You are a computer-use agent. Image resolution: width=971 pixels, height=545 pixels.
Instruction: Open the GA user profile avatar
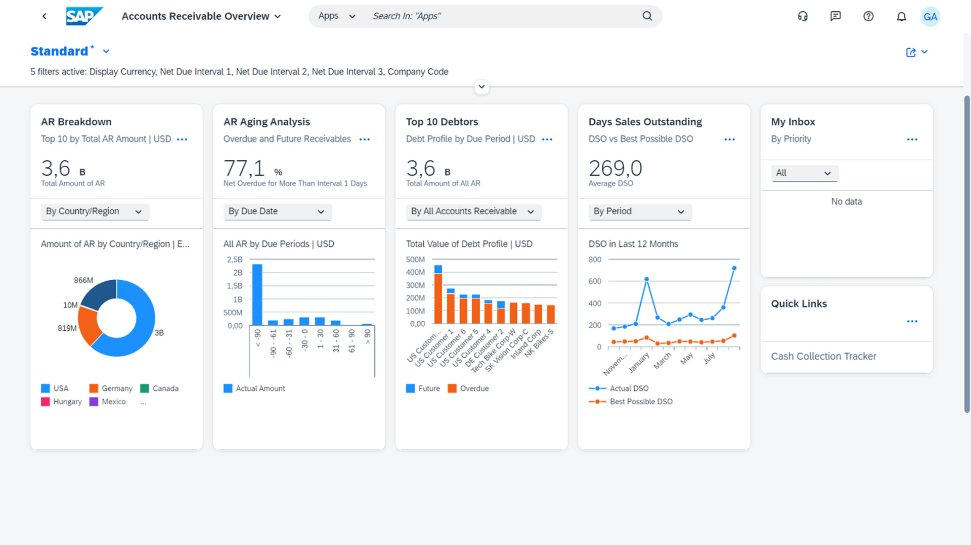tap(931, 16)
